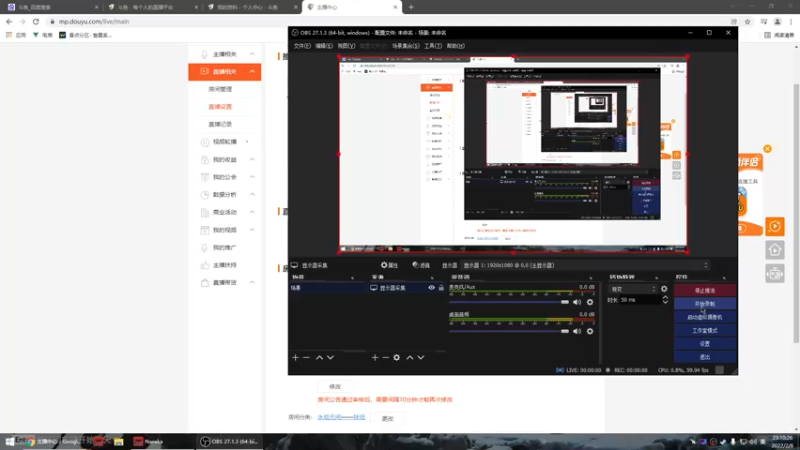Screen dimensions: 800x450
Task: Open 直播设置 in the browser sidebar
Action: coord(220,107)
